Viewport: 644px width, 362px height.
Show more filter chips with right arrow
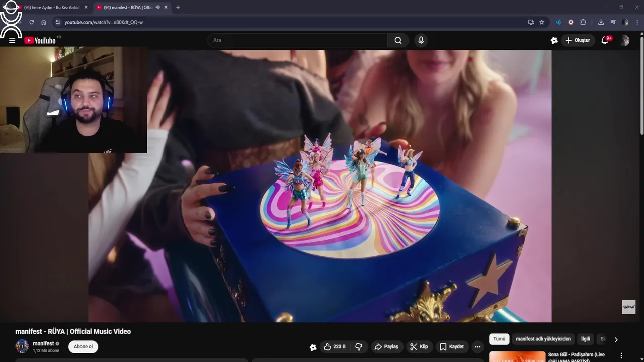pos(616,339)
